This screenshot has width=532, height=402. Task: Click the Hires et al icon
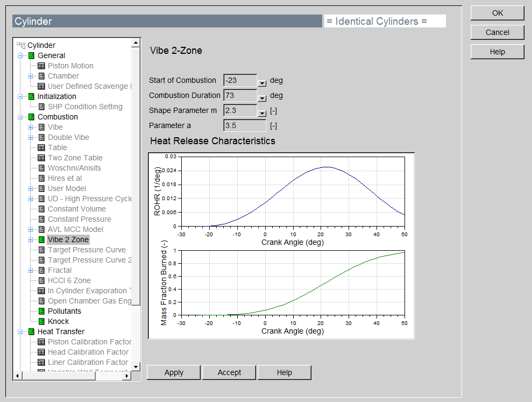click(41, 178)
